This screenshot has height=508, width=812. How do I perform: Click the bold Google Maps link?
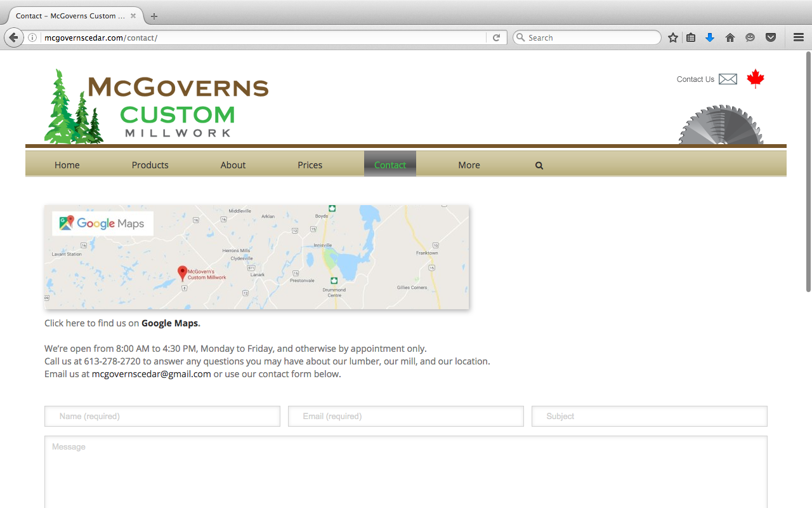170,323
